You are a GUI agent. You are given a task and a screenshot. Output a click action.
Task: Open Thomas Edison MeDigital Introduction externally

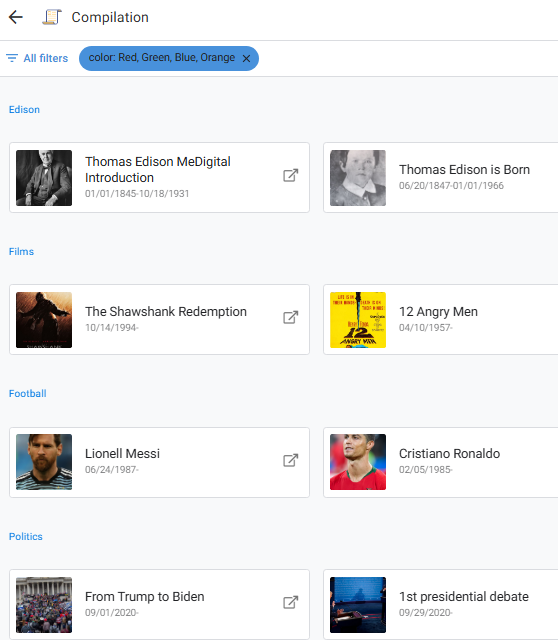291,176
